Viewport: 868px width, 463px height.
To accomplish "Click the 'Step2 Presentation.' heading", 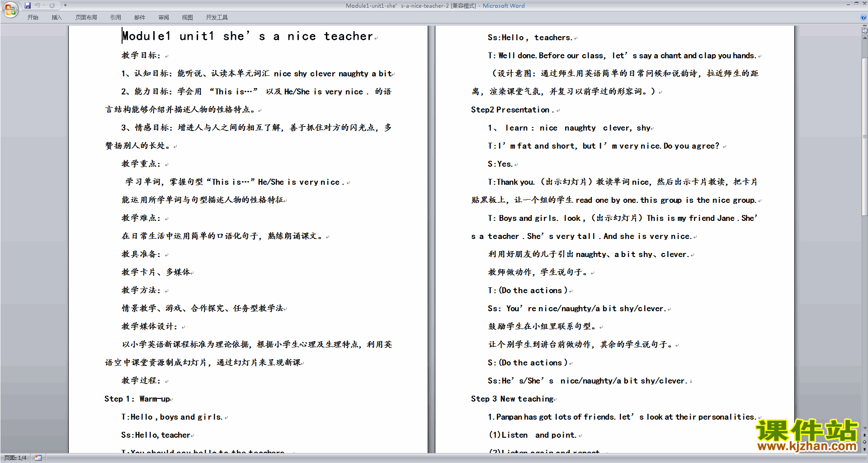I will pos(512,110).
